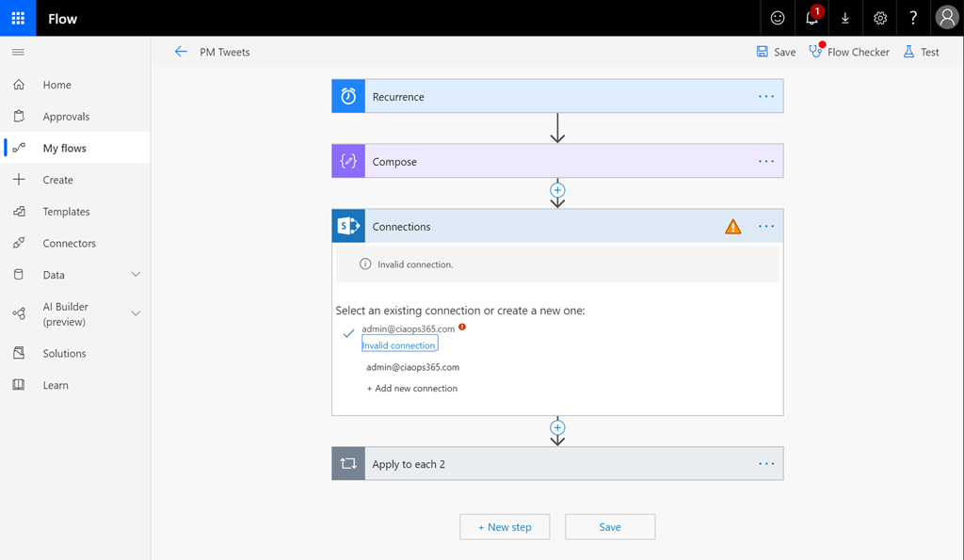Open Flow Checker in the top toolbar

[x=849, y=52]
